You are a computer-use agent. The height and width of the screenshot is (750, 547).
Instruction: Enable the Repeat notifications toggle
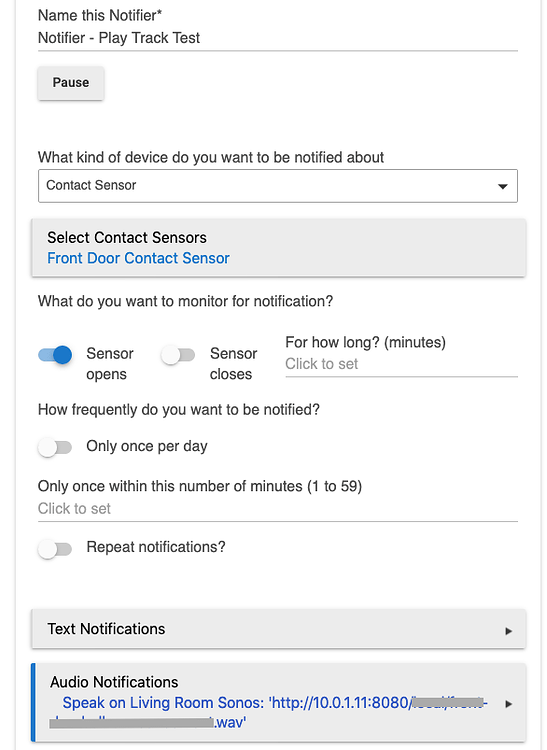coord(55,549)
